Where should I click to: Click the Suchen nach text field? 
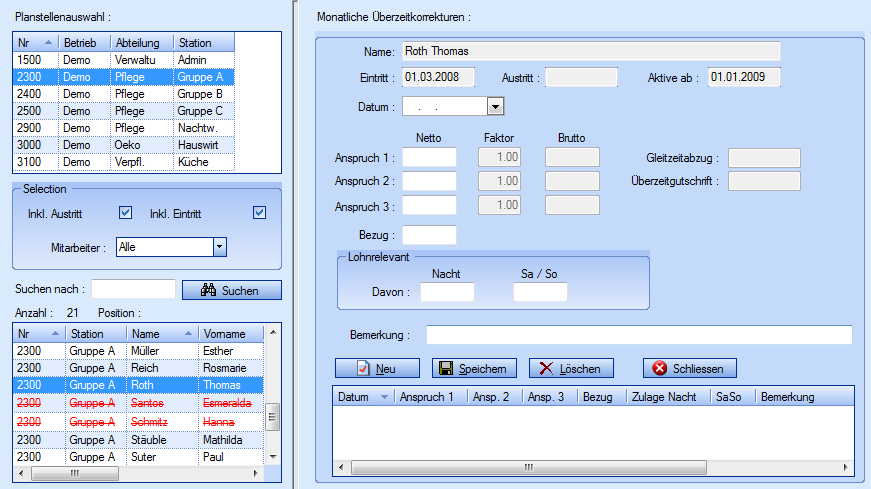point(133,289)
